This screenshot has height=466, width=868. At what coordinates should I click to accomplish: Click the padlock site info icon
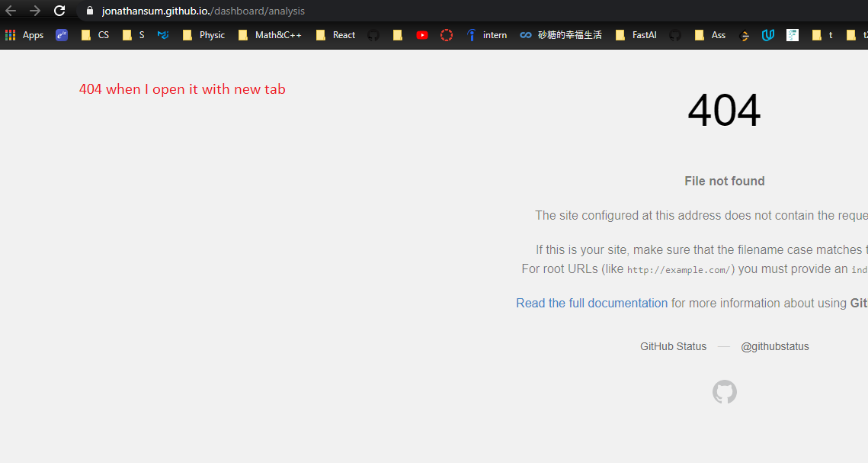[90, 11]
